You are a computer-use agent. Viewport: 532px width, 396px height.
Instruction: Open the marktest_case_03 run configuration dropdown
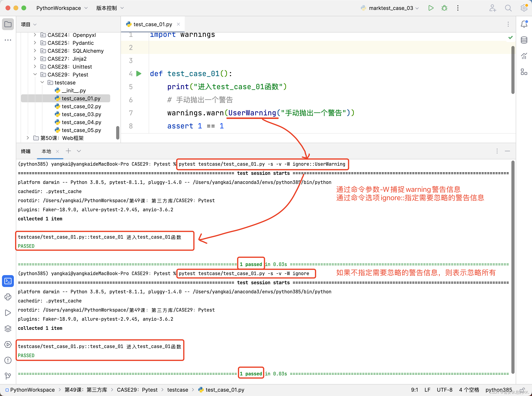point(390,8)
